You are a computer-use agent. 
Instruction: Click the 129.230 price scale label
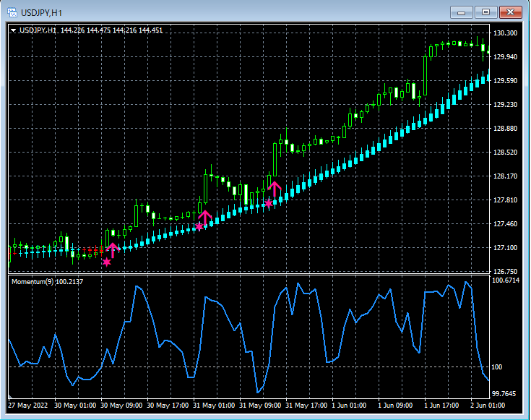pos(505,104)
